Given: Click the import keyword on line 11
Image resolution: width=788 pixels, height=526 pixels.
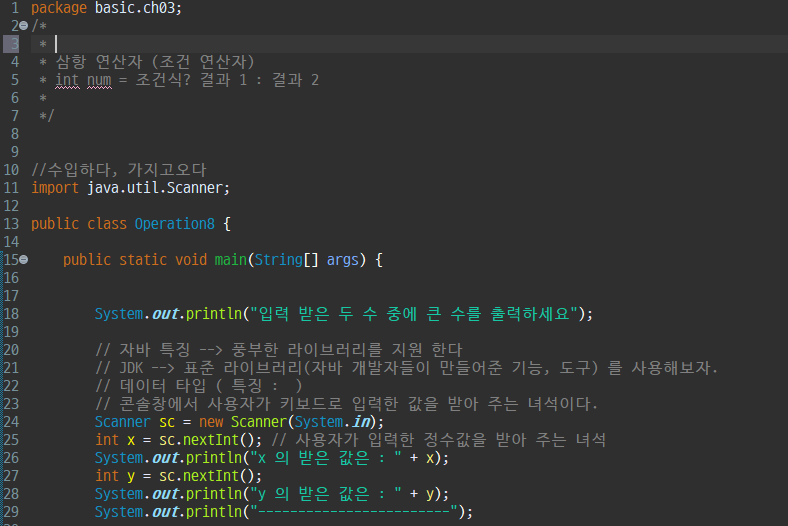Looking at the screenshot, I should point(55,188).
